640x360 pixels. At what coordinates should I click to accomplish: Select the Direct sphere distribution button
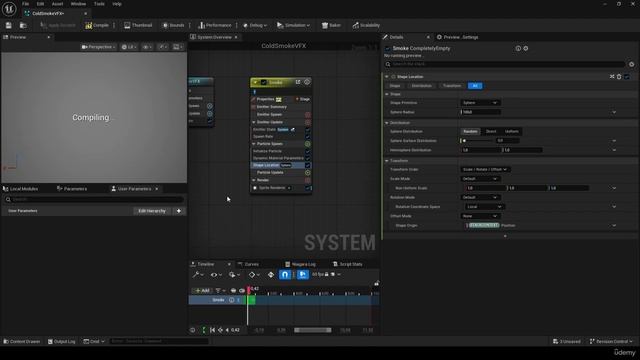491,131
